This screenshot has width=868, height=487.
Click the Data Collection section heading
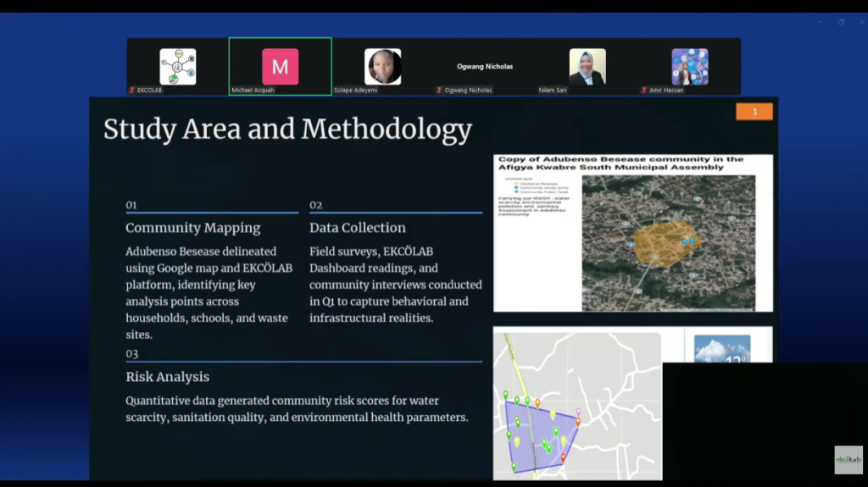[357, 228]
